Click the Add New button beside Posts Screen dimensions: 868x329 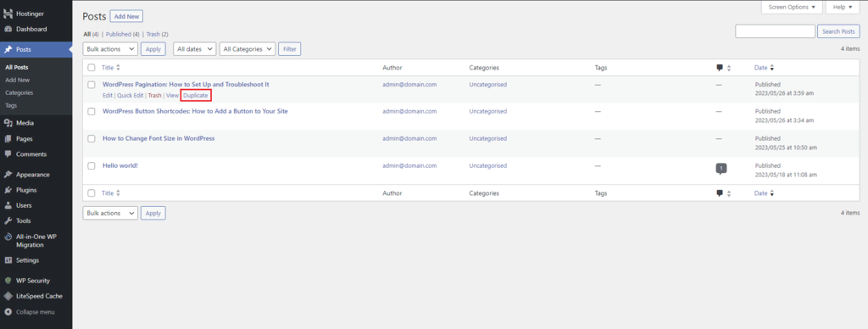click(x=127, y=17)
